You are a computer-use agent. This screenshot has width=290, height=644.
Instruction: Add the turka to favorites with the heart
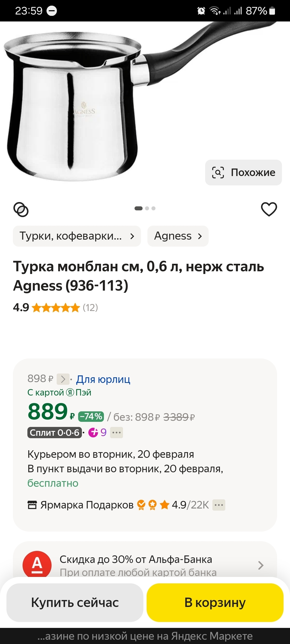269,209
